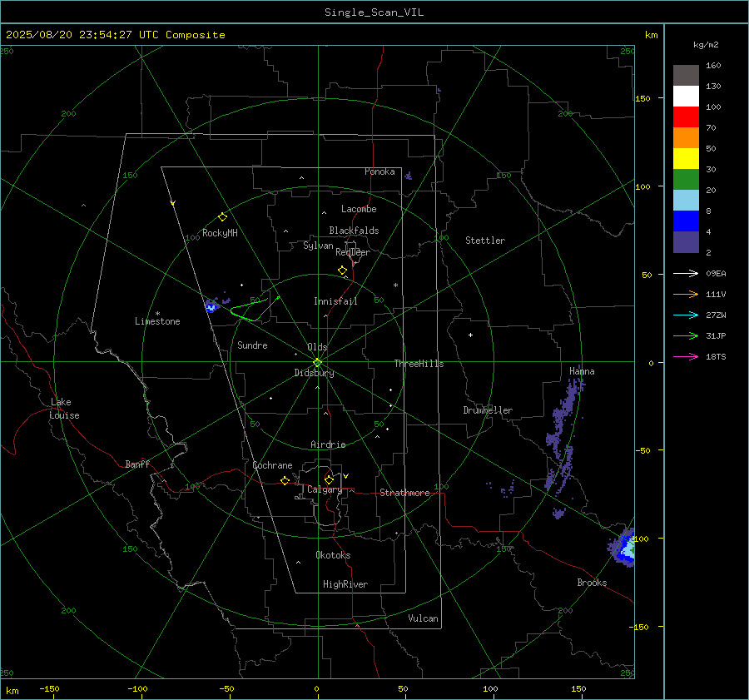Click the white 09EA track arrow
749x700 pixels.
[686, 273]
